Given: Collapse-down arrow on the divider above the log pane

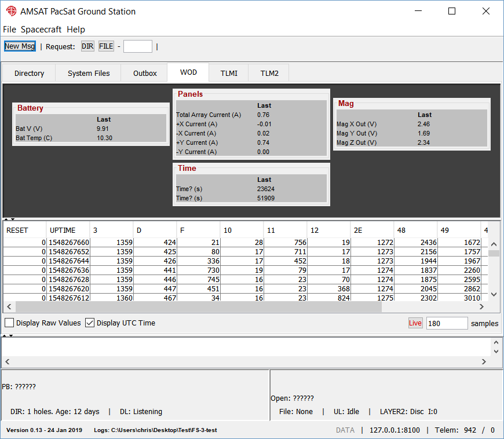Looking at the screenshot, I should [x=11, y=335].
